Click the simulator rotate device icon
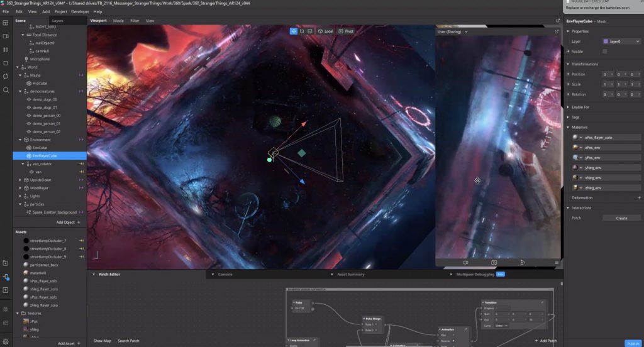This screenshot has width=644, height=347. [x=523, y=262]
